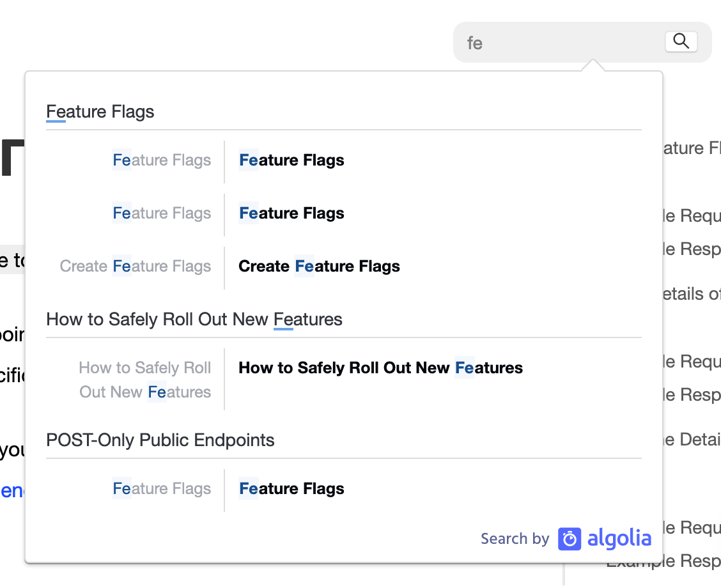Select the second 'Feature Flags' search result
Image resolution: width=721 pixels, height=588 pixels.
point(291,213)
